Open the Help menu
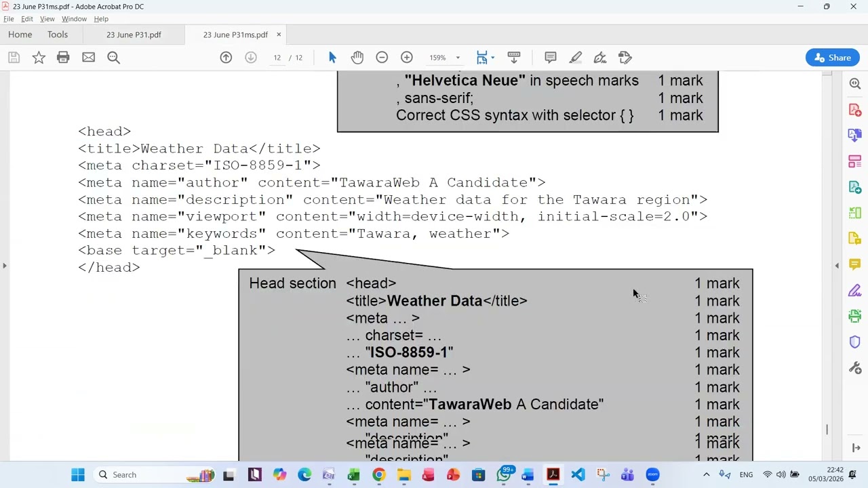 click(x=101, y=19)
